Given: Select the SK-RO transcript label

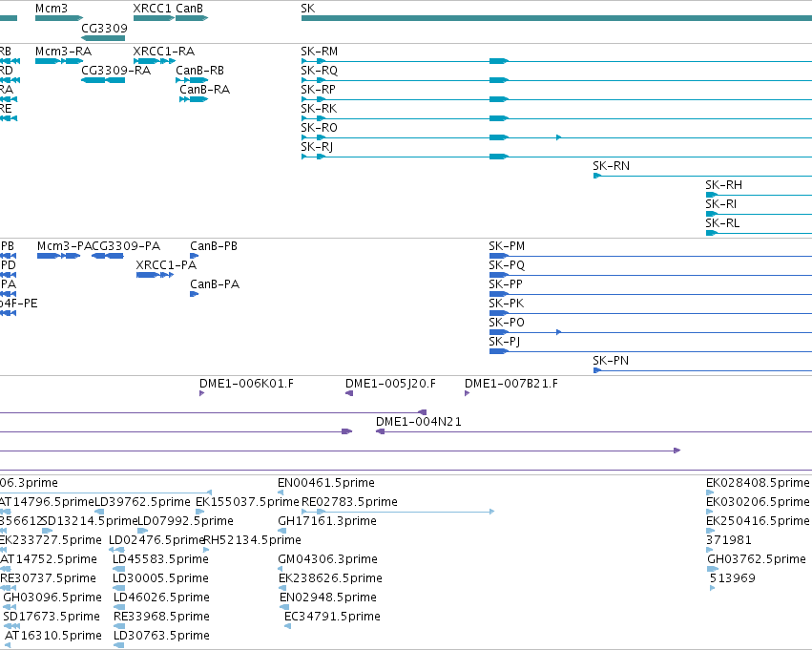Looking at the screenshot, I should (319, 128).
